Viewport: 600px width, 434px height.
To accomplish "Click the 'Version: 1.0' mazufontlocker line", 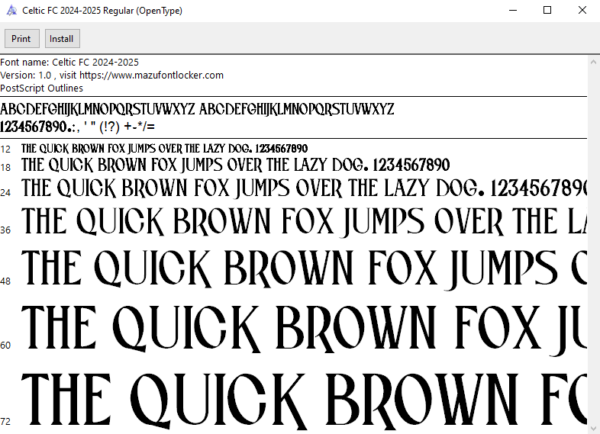I will 112,75.
